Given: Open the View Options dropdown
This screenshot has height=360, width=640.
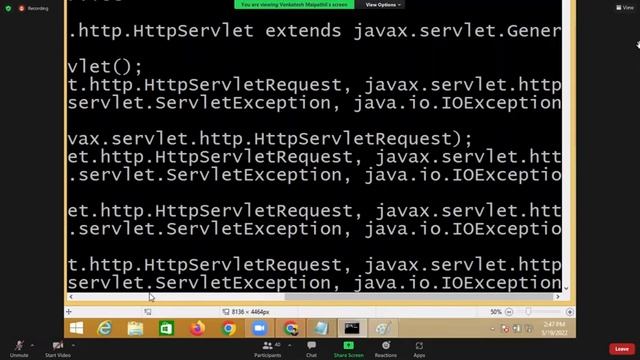Looking at the screenshot, I should tap(382, 5).
